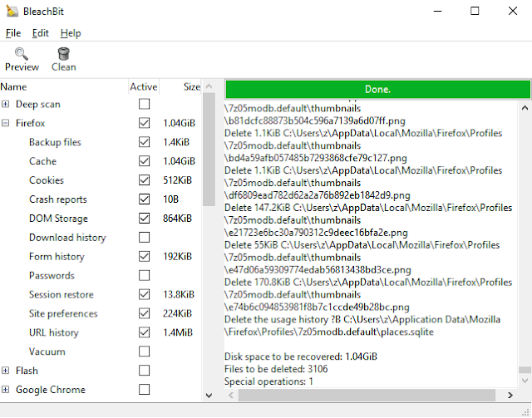Toggle the Cache checkbox

(144, 161)
